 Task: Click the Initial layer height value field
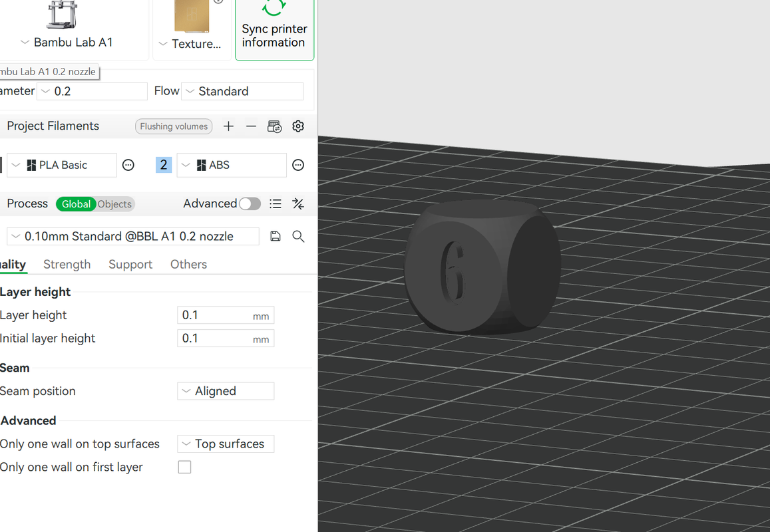point(226,338)
